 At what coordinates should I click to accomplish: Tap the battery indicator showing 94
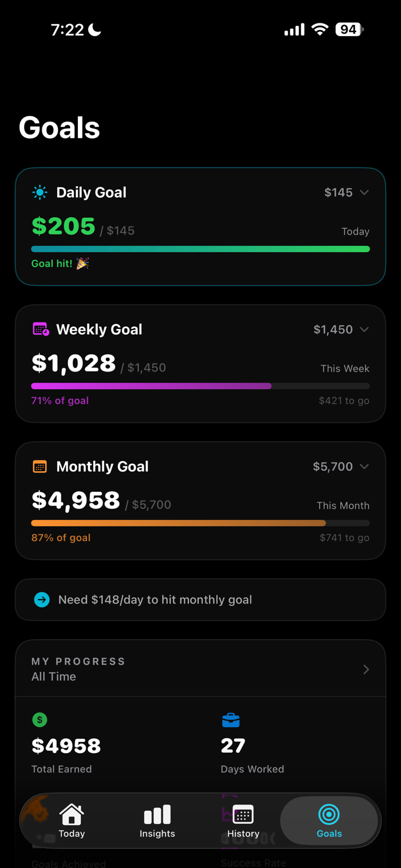(x=349, y=30)
